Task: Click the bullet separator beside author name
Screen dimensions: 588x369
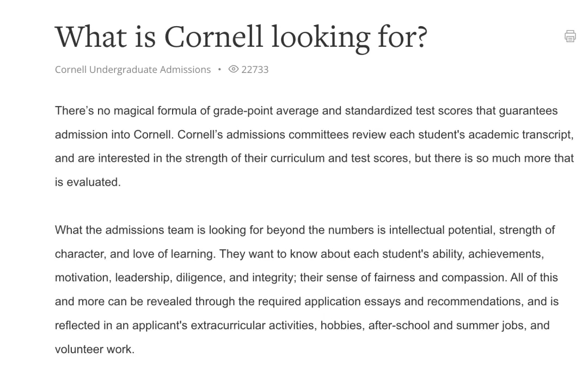Action: point(219,69)
